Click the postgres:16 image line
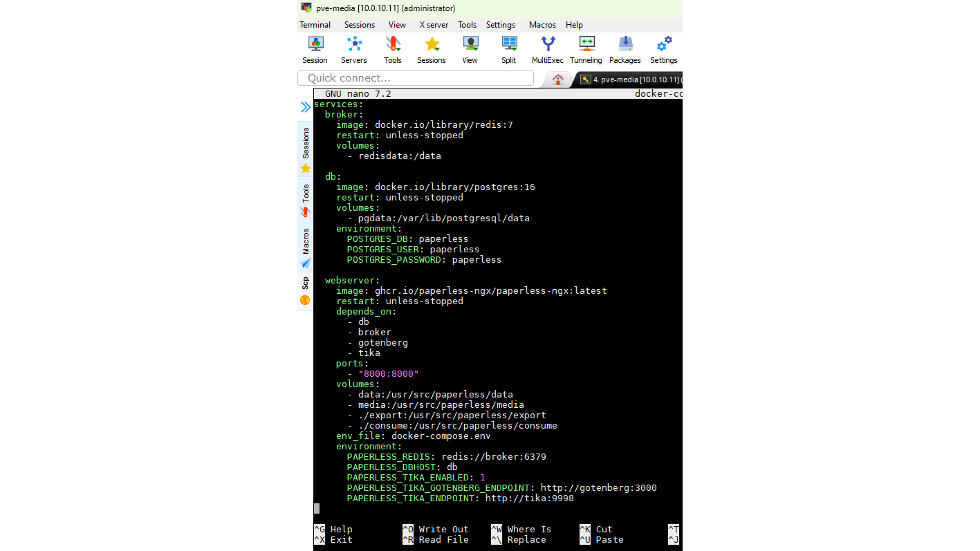 [x=436, y=187]
